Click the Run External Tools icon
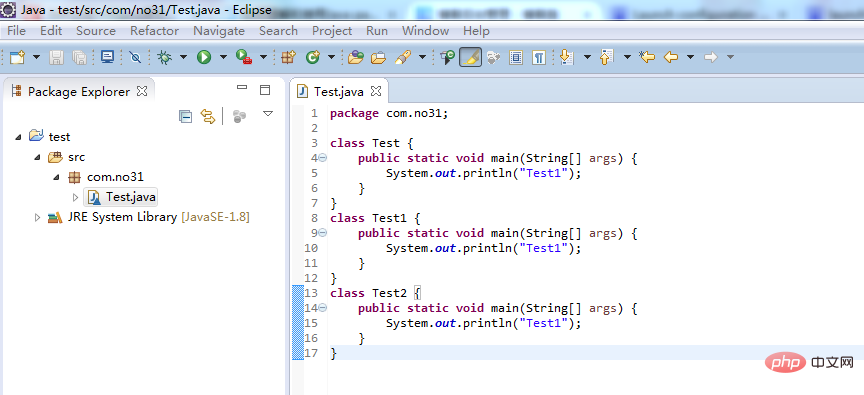 pos(244,57)
